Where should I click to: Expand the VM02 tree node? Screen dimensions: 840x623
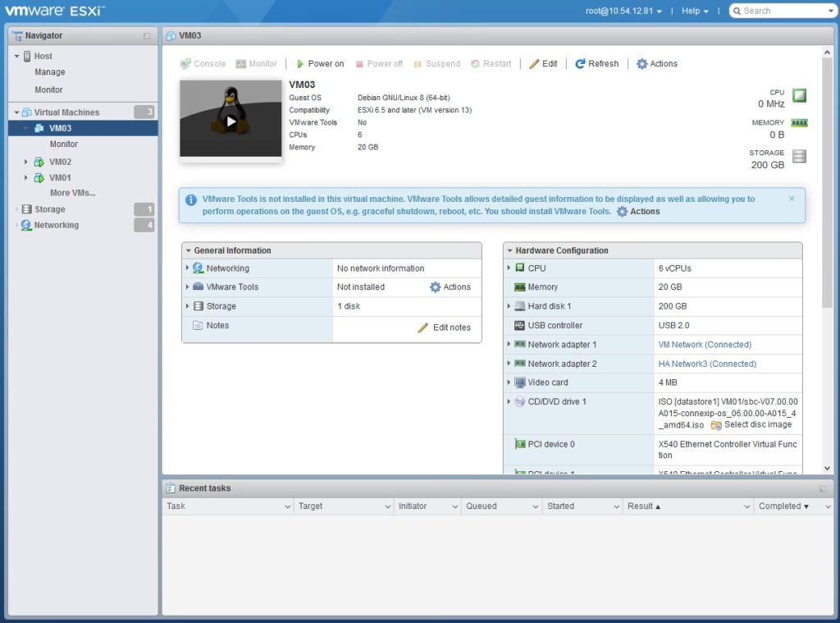point(25,162)
